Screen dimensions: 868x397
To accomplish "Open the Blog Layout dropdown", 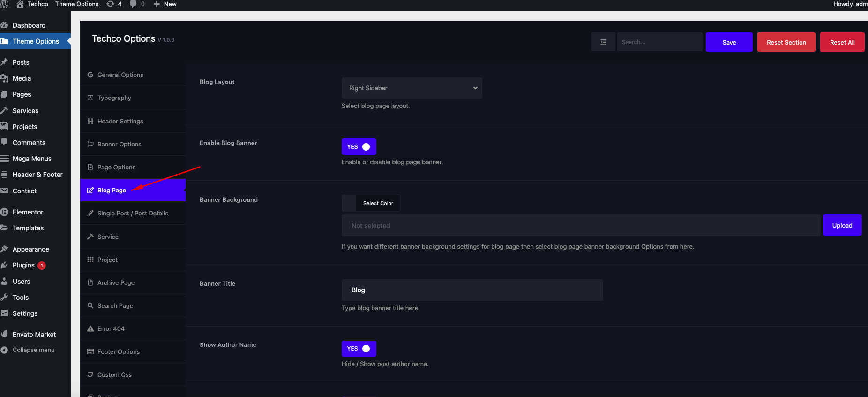I will click(x=412, y=88).
